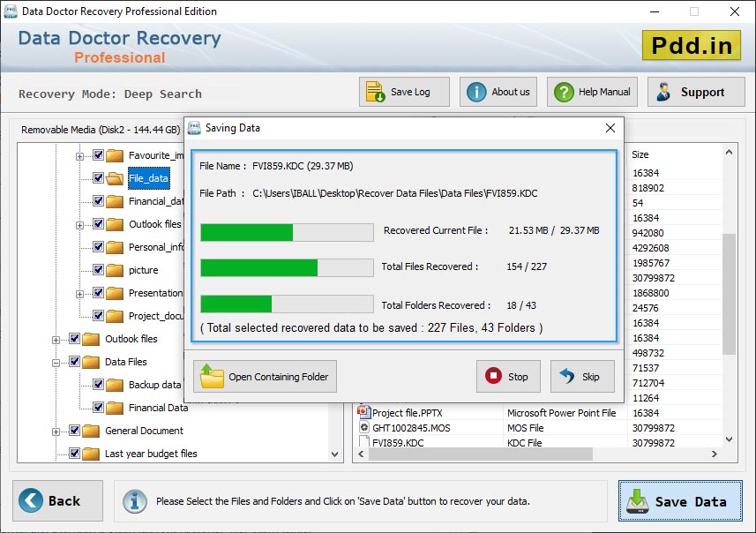Viewport: 756px width, 533px height.
Task: Click the Back button
Action: [x=58, y=500]
